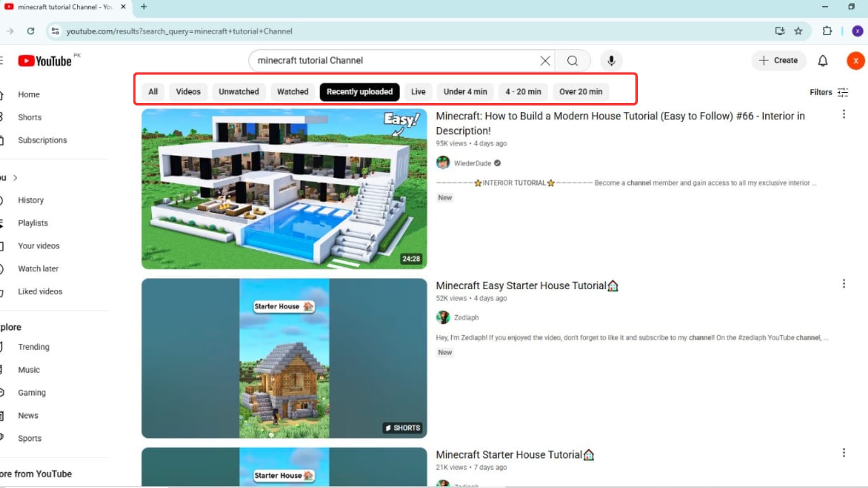Click the Zediaph channel avatar of Easy Starter House

pos(443,317)
